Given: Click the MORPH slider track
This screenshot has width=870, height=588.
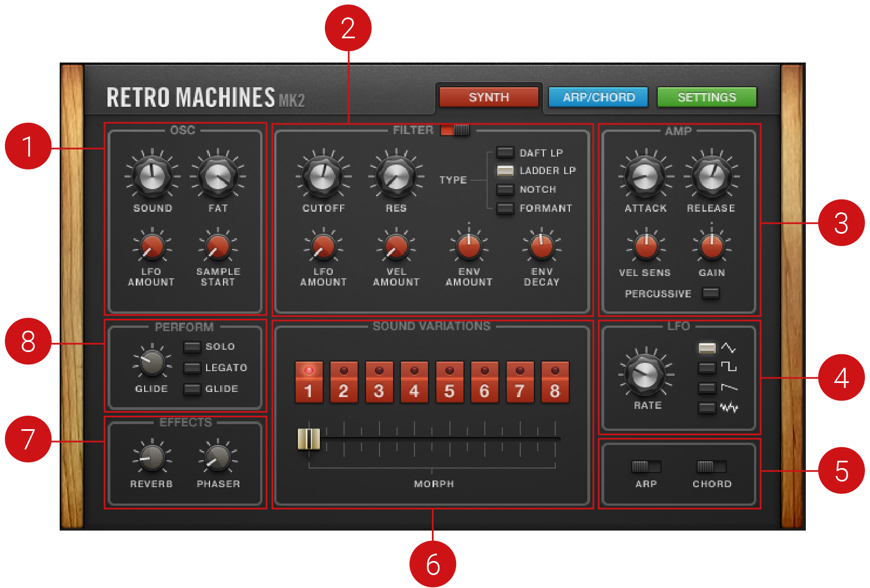Looking at the screenshot, I should click(x=434, y=438).
